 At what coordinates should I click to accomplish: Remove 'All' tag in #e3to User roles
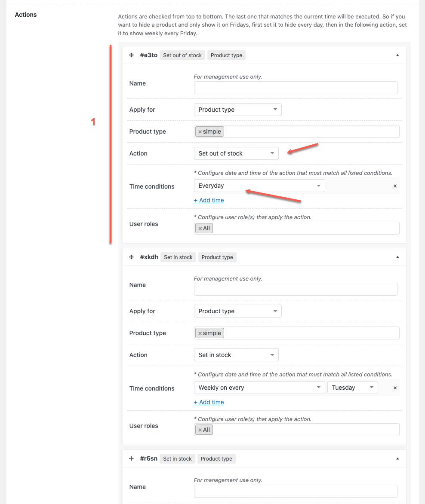click(200, 229)
